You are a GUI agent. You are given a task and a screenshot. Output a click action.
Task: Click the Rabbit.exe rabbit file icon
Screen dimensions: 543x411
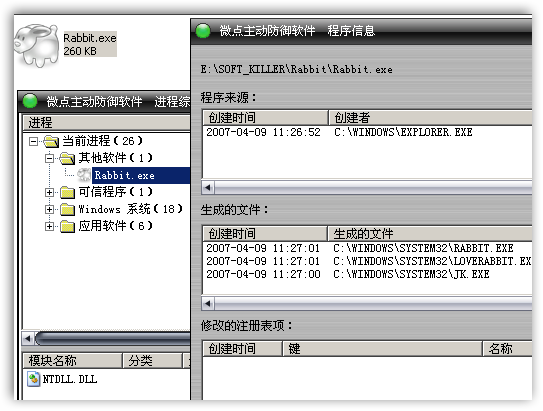click(37, 45)
